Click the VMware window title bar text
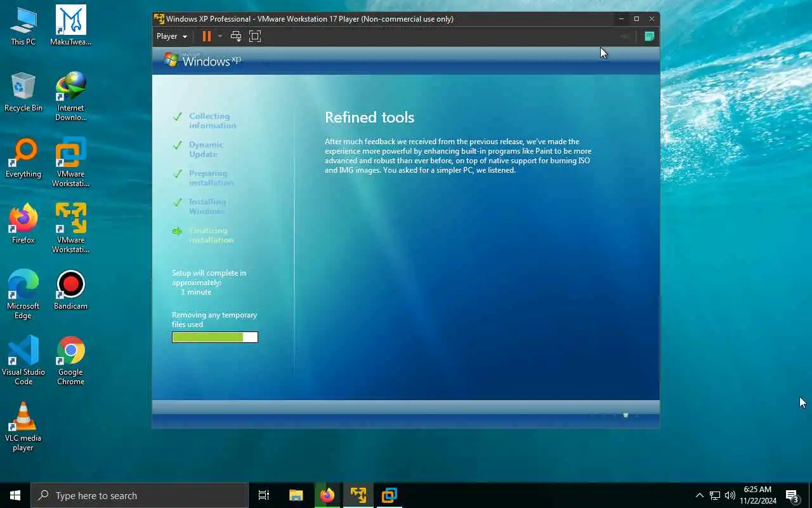The width and height of the screenshot is (812, 508). (x=310, y=19)
